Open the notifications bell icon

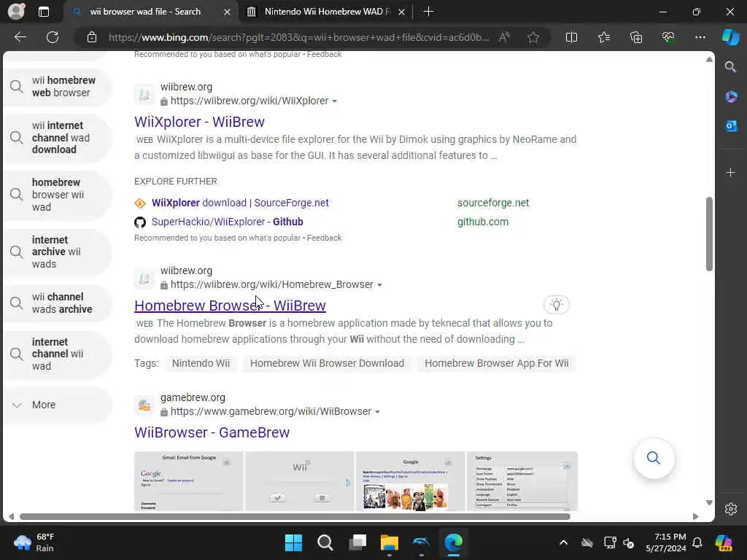(697, 542)
